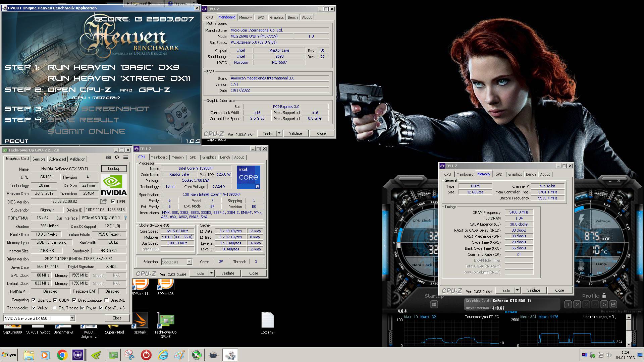Toggle DirectML checkbox

[x=106, y=300]
